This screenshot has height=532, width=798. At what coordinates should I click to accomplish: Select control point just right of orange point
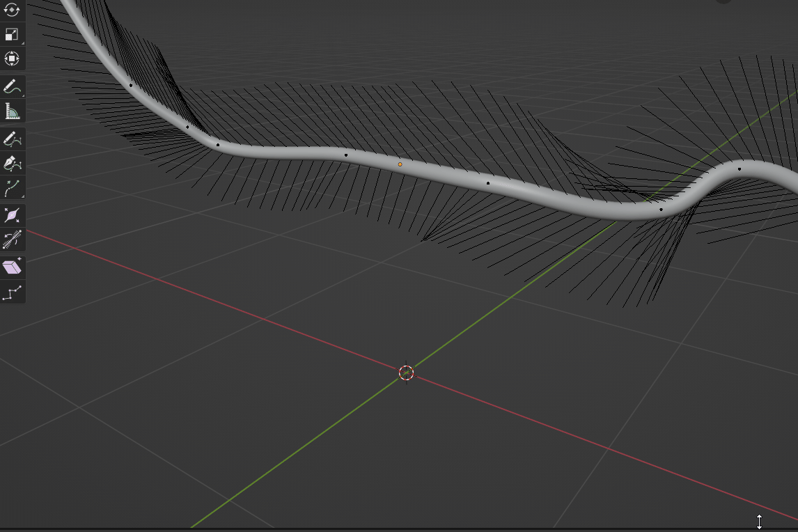click(x=488, y=183)
